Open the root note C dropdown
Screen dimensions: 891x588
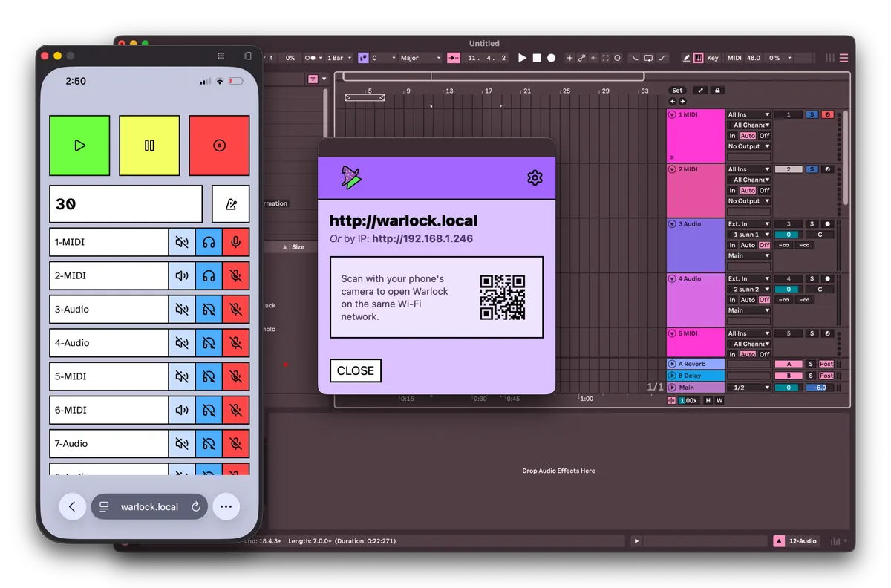coord(384,58)
